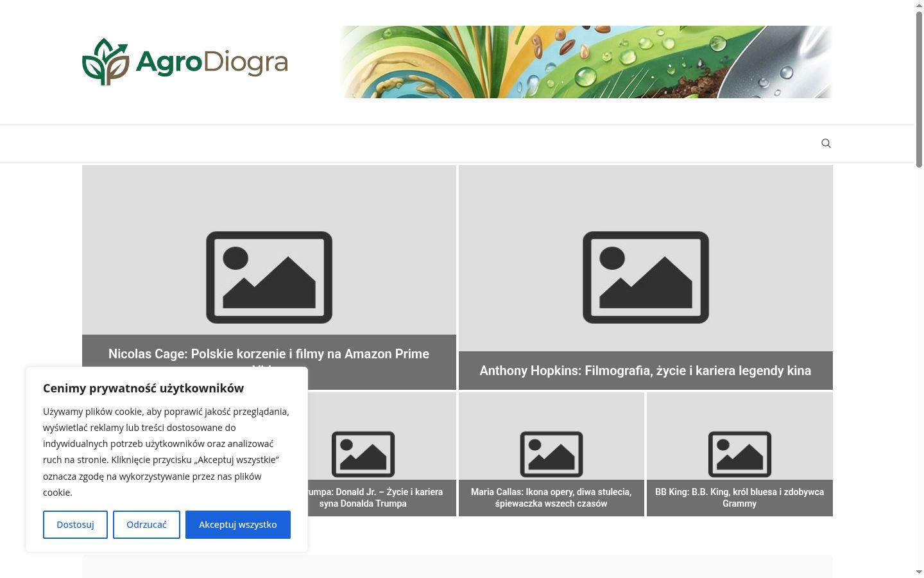
Task: Open Donald Jr. Życie i kariera article
Action: (x=375, y=498)
